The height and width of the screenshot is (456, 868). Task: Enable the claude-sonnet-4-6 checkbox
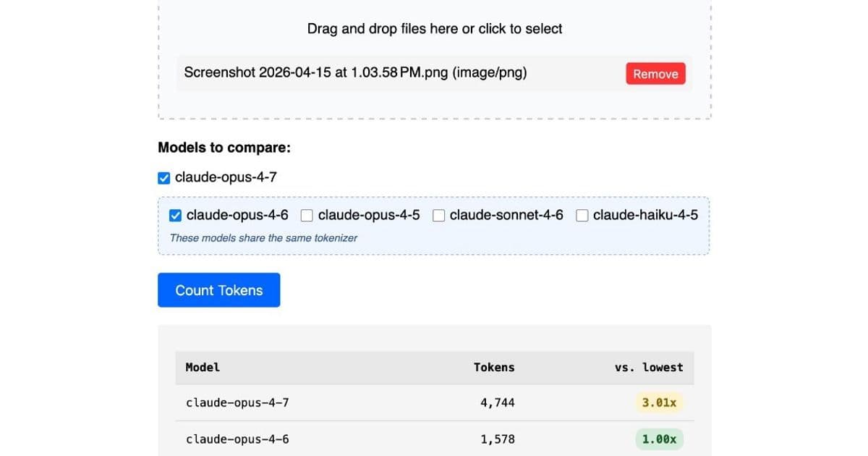click(438, 215)
